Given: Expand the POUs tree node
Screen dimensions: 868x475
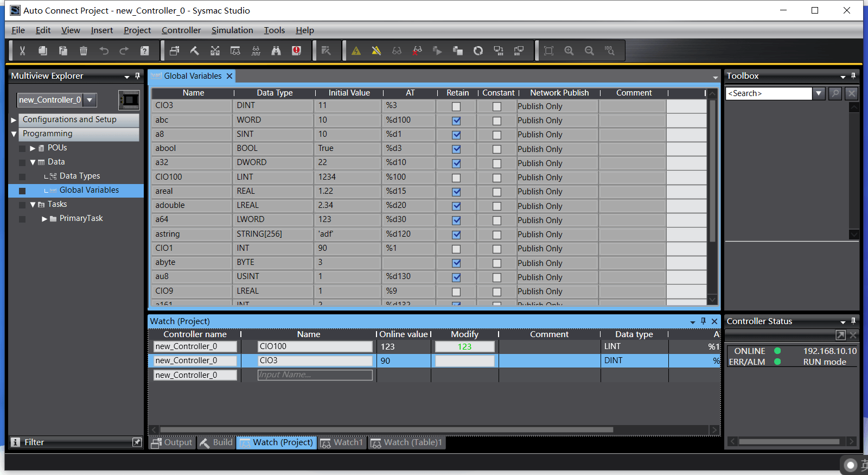Looking at the screenshot, I should pos(33,148).
